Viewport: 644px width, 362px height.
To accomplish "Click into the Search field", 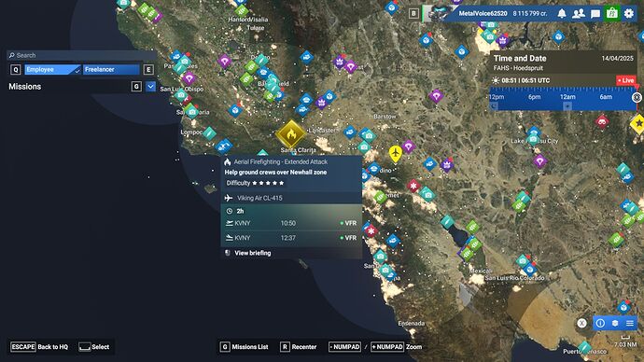I will click(81, 55).
